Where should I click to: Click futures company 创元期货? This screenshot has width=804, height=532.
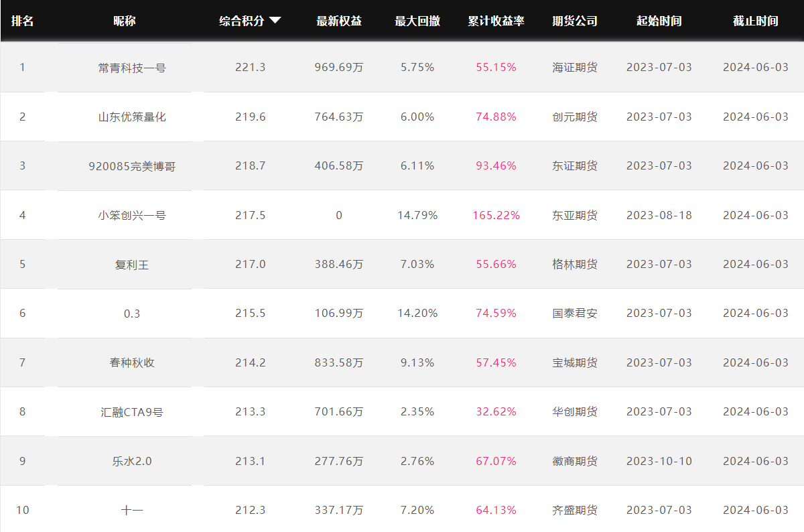click(x=575, y=117)
